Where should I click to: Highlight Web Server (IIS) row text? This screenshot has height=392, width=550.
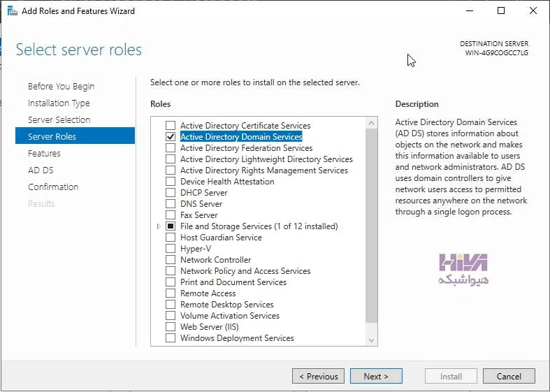(x=210, y=327)
